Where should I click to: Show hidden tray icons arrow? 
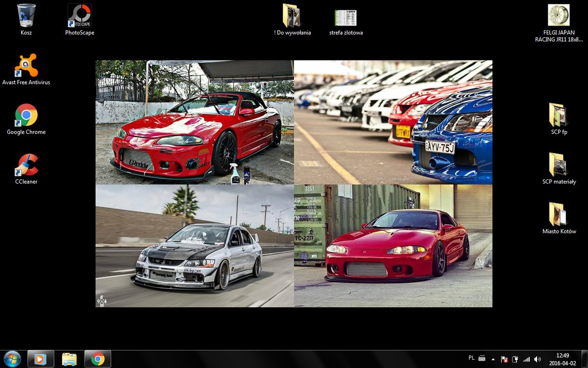point(493,359)
